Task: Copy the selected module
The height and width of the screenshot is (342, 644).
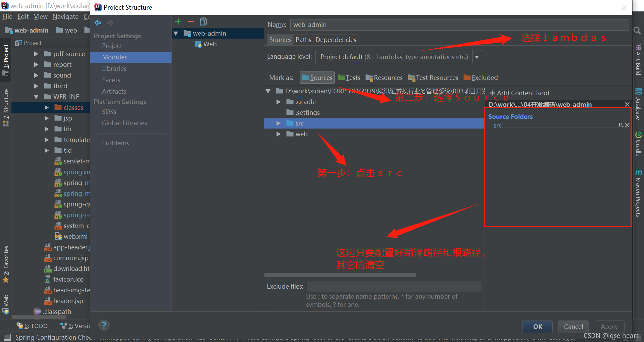Action: (x=203, y=21)
